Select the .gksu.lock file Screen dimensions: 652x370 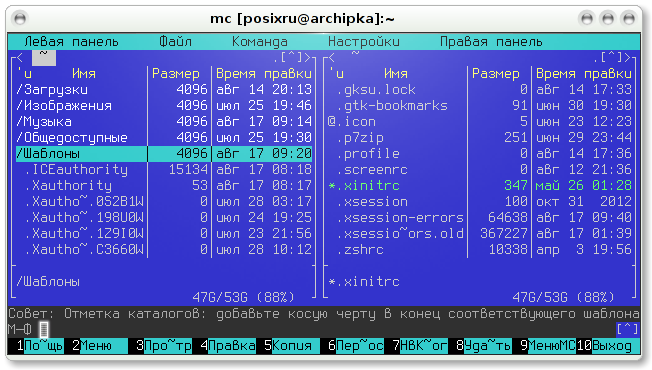coord(480,89)
